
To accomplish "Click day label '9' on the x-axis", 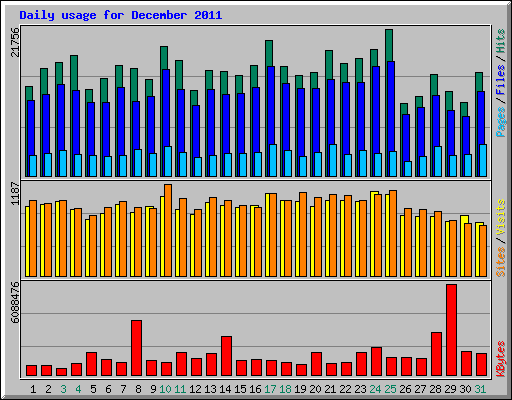I will point(153,389).
